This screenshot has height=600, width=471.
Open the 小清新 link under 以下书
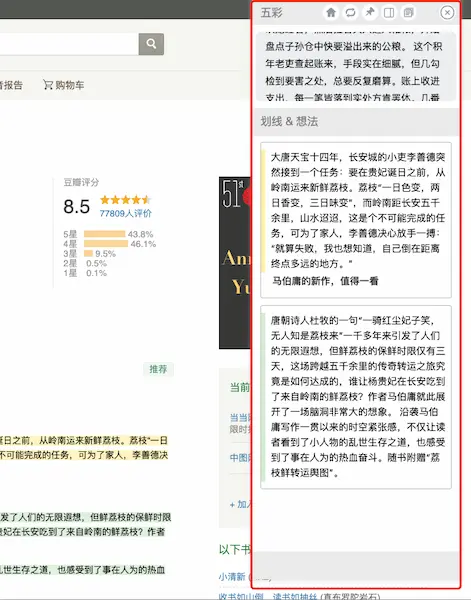232,577
